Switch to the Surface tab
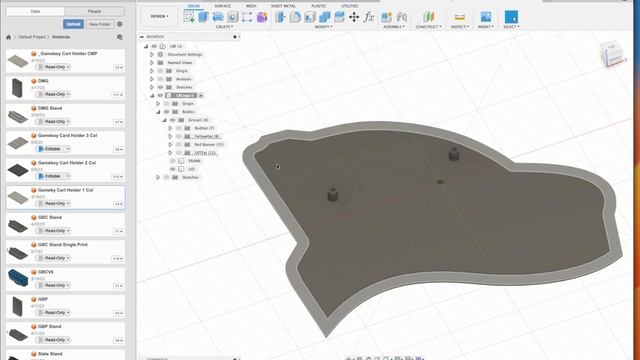The width and height of the screenshot is (640, 360). (x=222, y=6)
